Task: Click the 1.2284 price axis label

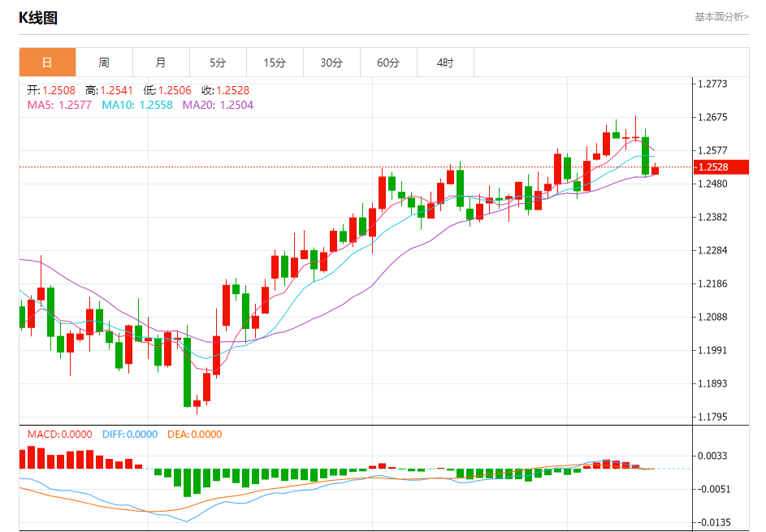Action: pos(712,250)
